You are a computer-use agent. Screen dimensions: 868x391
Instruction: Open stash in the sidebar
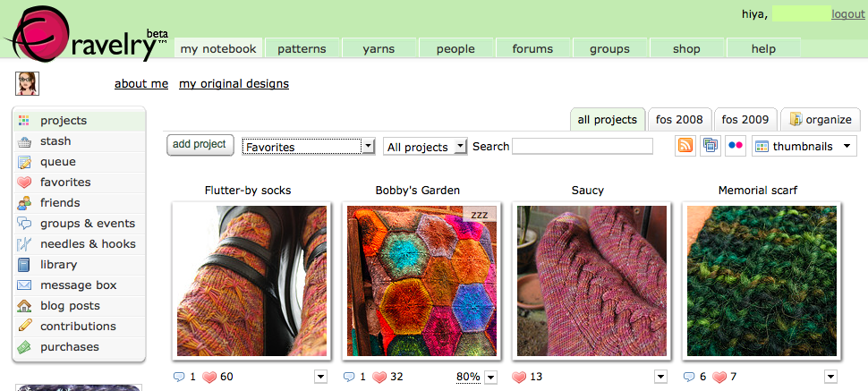tap(79, 141)
